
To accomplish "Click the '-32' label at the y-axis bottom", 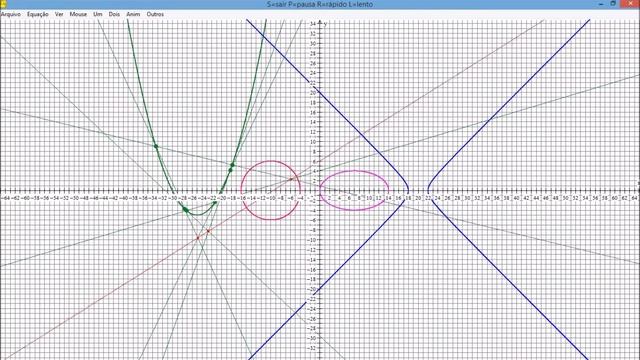I will click(311, 348).
